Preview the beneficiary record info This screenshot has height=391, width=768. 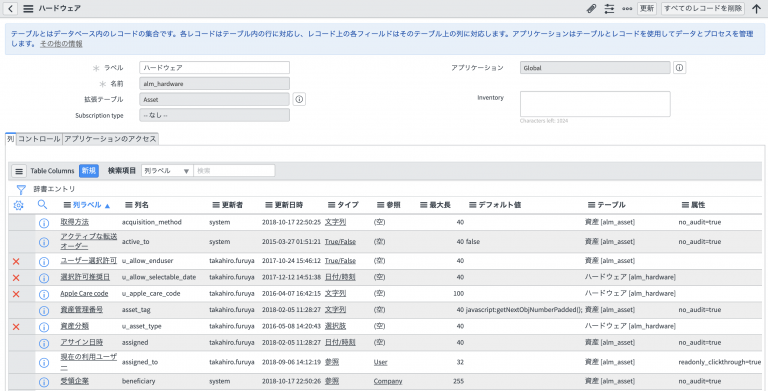click(x=44, y=382)
